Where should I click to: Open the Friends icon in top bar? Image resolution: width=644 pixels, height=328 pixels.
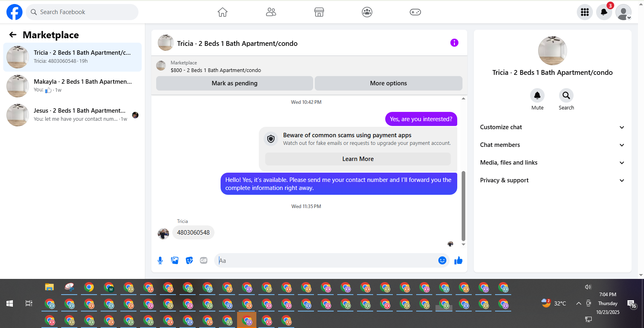coord(271,12)
